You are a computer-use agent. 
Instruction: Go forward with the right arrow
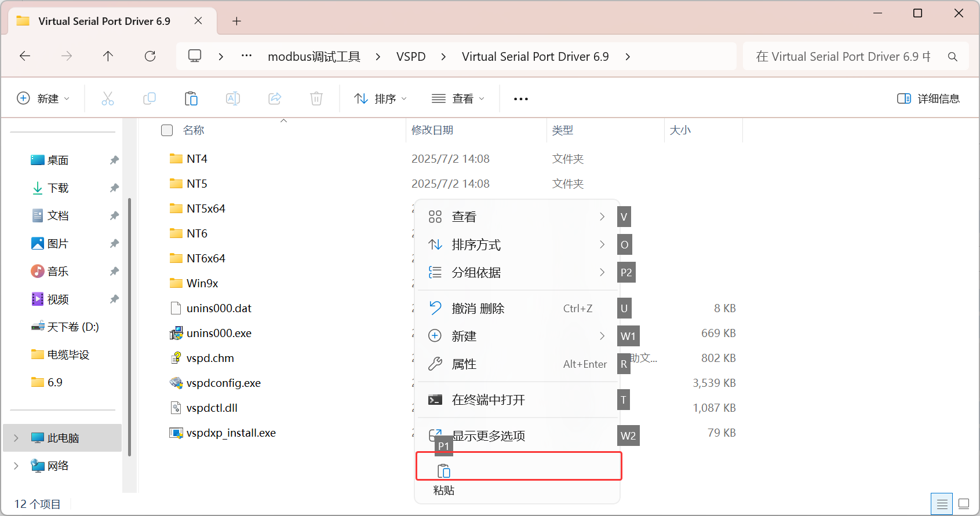click(x=67, y=56)
